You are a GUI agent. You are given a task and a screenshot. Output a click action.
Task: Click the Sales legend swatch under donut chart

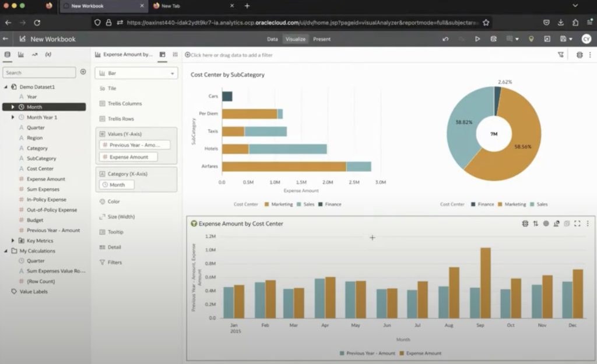(532, 204)
